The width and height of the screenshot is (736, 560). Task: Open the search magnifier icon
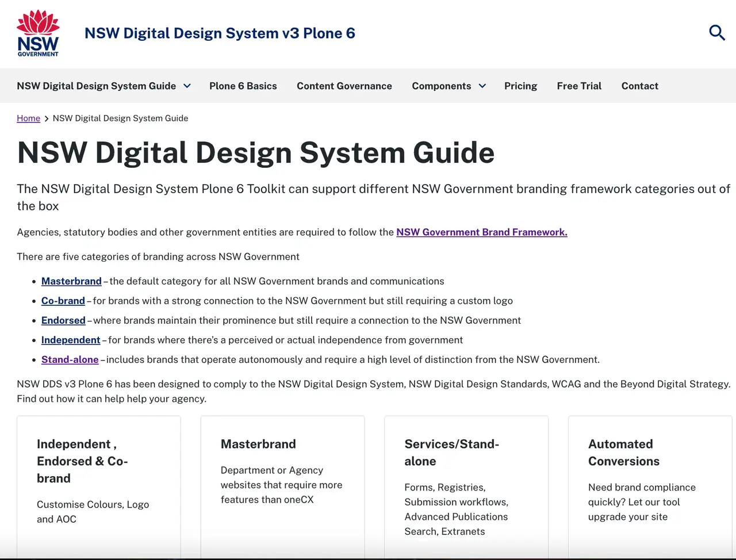(716, 33)
